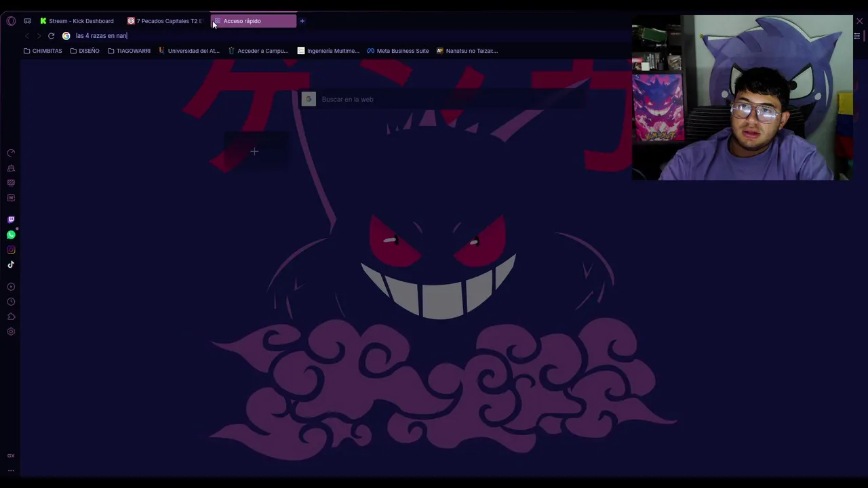
Task: Open the tab islands workspace icon
Action: (27, 21)
